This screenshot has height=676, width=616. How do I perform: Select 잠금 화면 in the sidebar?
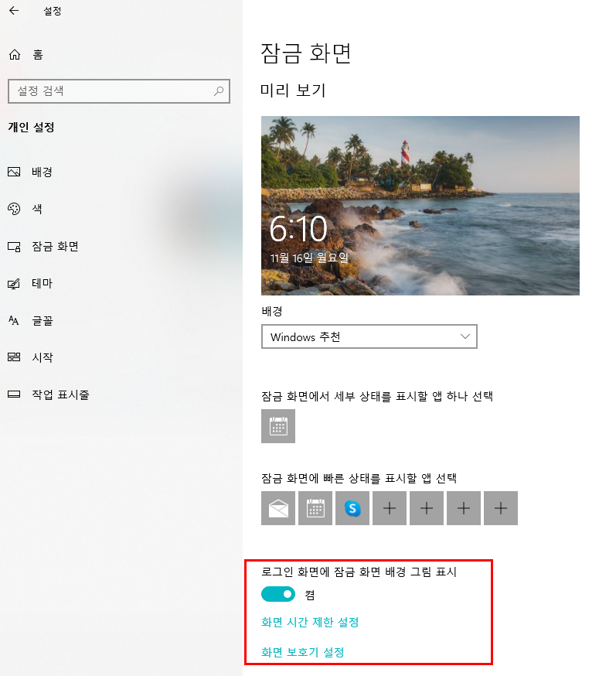click(55, 246)
